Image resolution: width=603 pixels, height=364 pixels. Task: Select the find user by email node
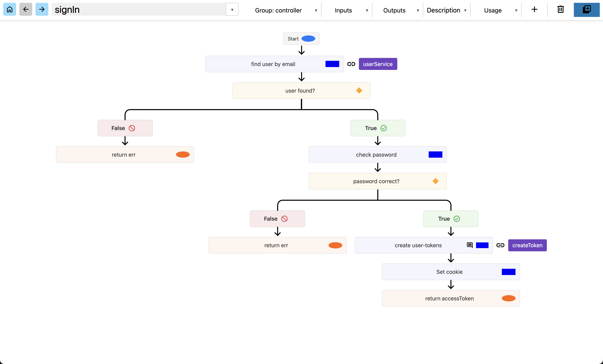pos(274,64)
